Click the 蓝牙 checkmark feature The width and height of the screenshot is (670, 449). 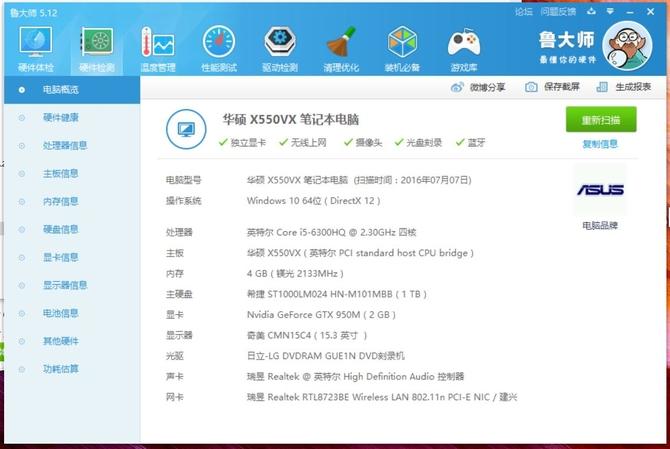(470, 142)
